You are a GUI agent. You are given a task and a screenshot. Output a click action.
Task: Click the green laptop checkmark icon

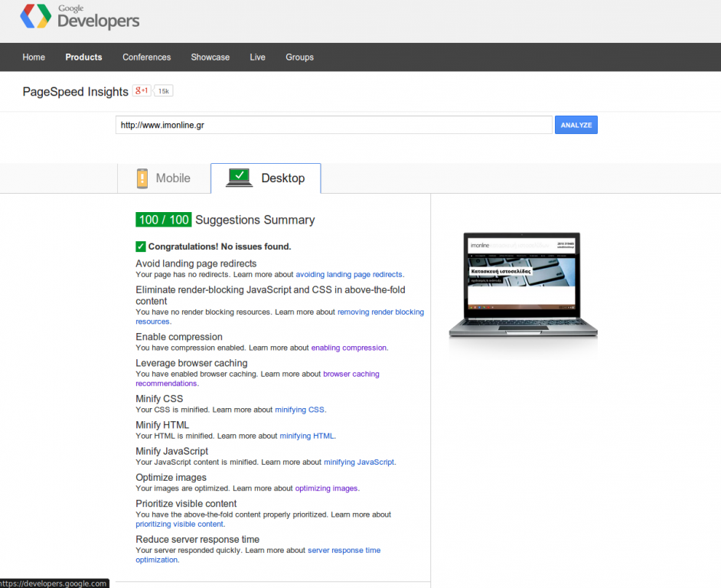click(239, 178)
